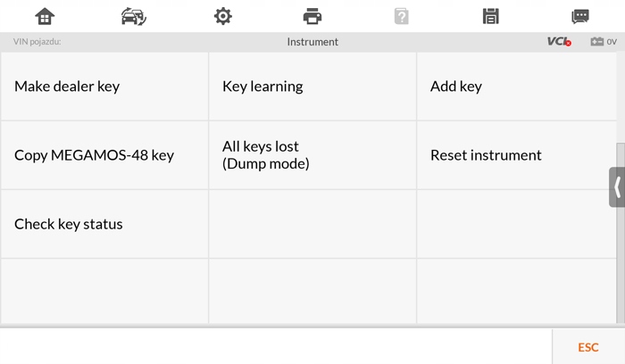Choose the Key learning option
The width and height of the screenshot is (625, 364).
click(x=312, y=87)
